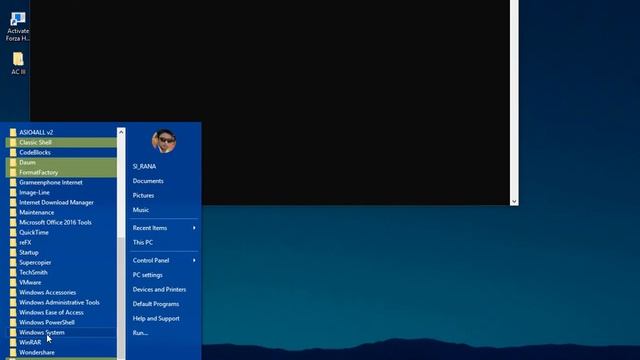Viewport: 640px width, 360px height.
Task: Click the CodeBlocks folder icon
Action: tap(13, 152)
